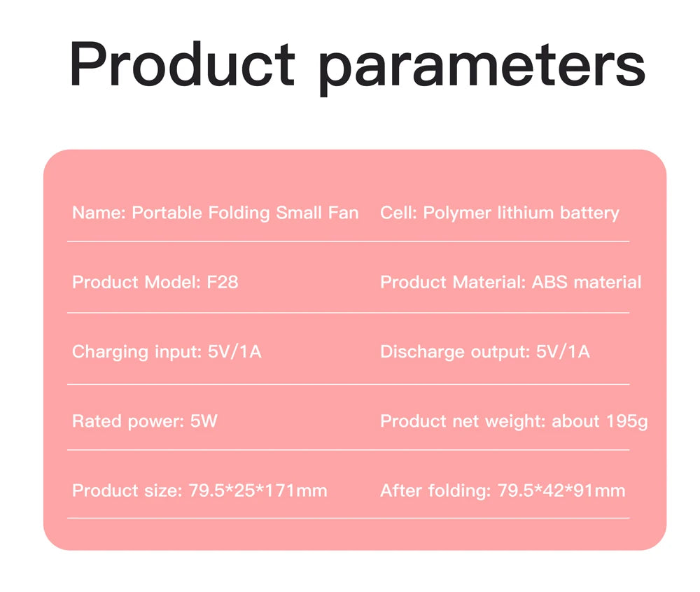The height and width of the screenshot is (592, 700).
Task: Select the 5V/1A value beside Charging input
Action: [234, 351]
